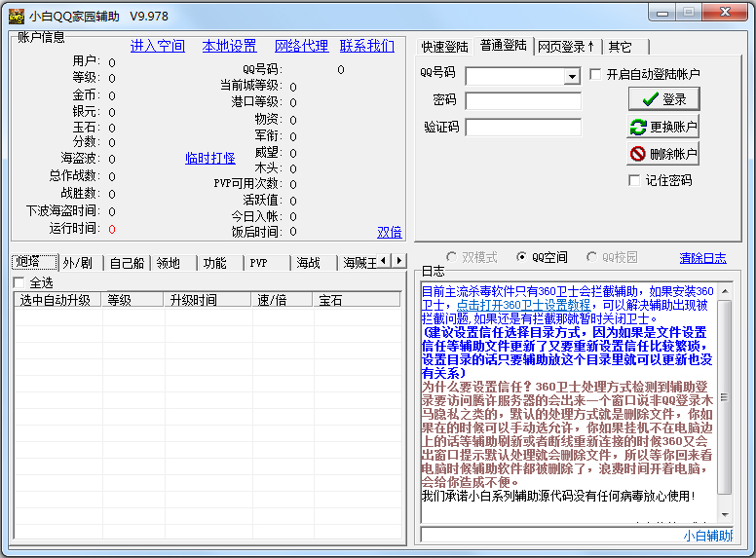Switch to the 快速登陆 tab
This screenshot has width=756, height=558.
click(x=446, y=47)
